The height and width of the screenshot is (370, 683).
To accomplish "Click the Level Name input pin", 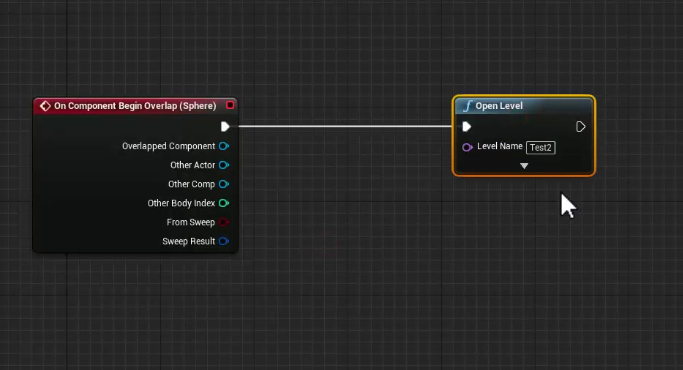I will 467,147.
